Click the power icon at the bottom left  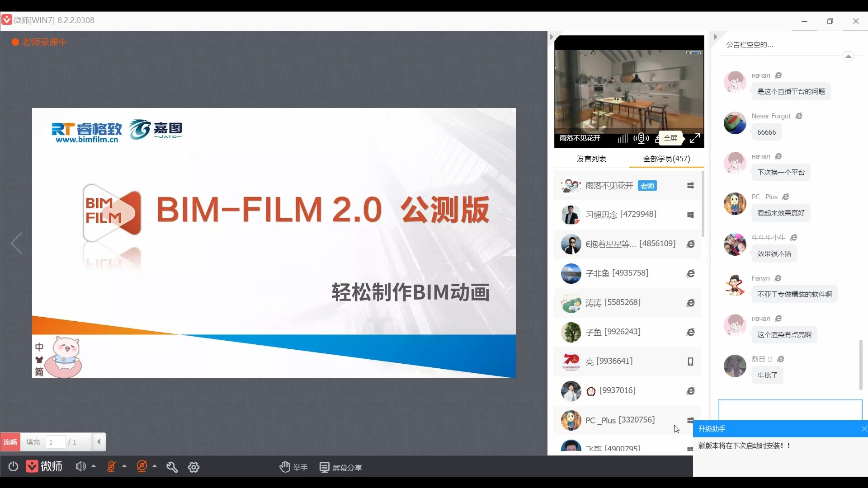coord(13,467)
